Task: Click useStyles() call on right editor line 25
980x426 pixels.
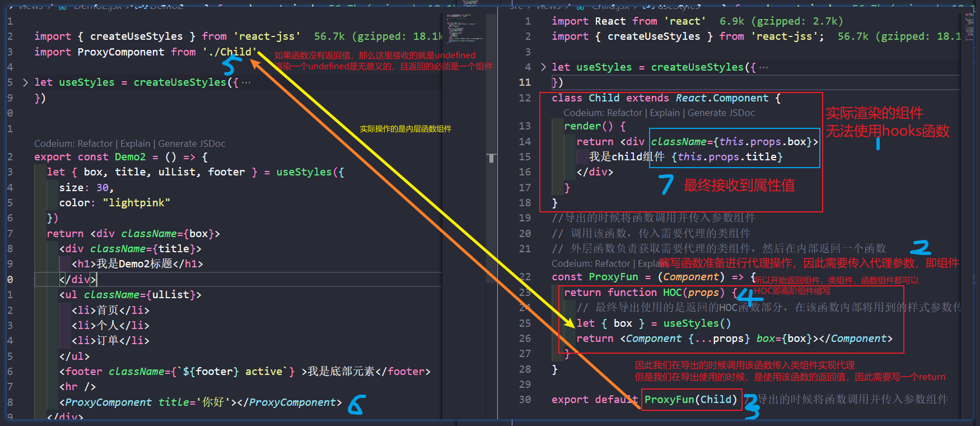Action: [x=697, y=323]
